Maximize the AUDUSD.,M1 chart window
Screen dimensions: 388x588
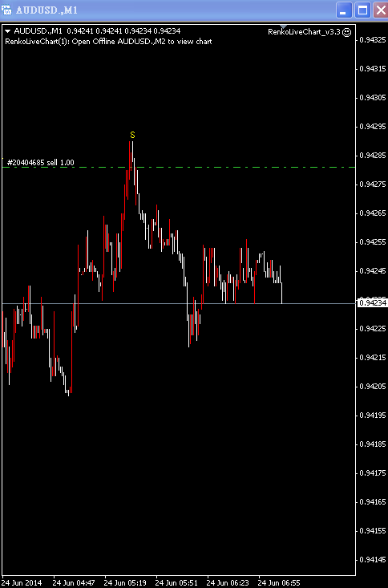pos(362,10)
